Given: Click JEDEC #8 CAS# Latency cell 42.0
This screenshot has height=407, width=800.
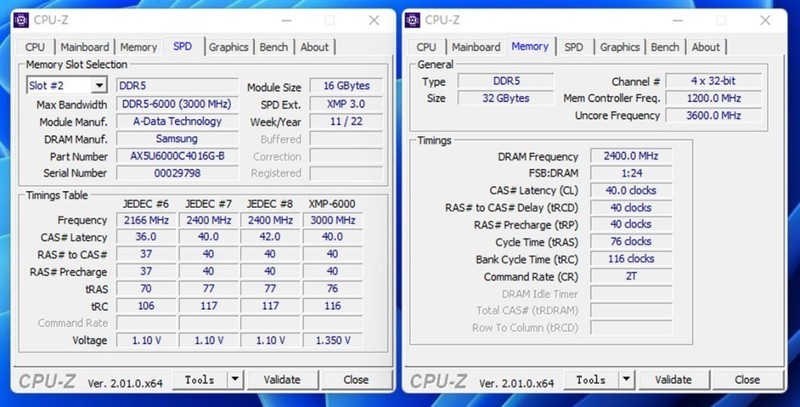Looking at the screenshot, I should [x=270, y=237].
